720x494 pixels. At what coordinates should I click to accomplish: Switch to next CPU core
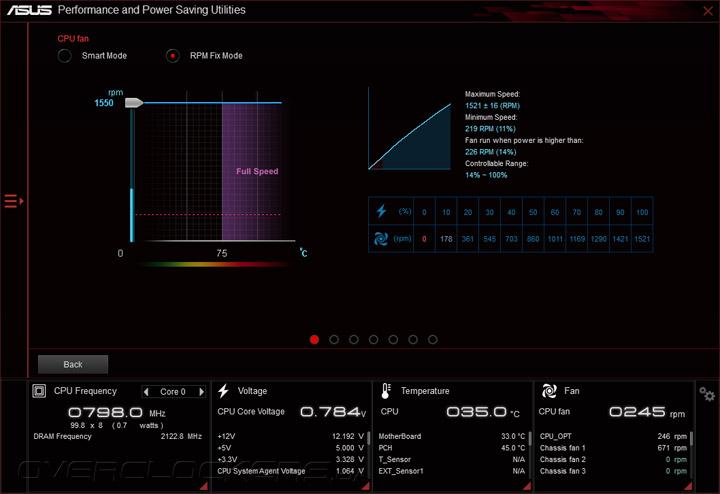(x=201, y=392)
